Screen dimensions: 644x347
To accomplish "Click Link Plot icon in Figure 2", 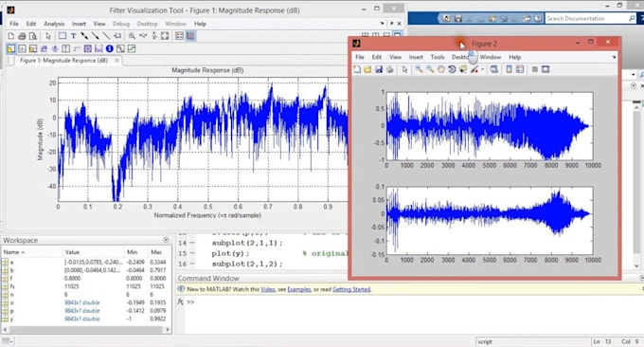I will click(494, 69).
